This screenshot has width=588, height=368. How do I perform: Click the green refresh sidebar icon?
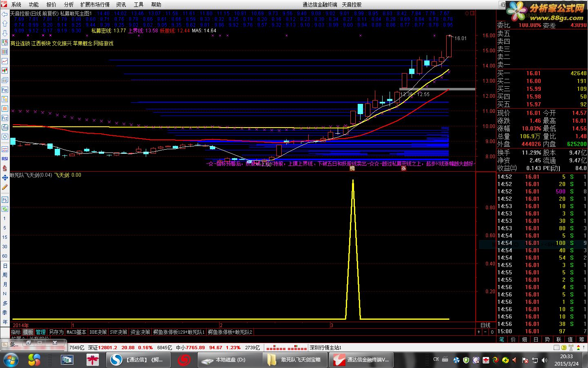tap(5, 209)
